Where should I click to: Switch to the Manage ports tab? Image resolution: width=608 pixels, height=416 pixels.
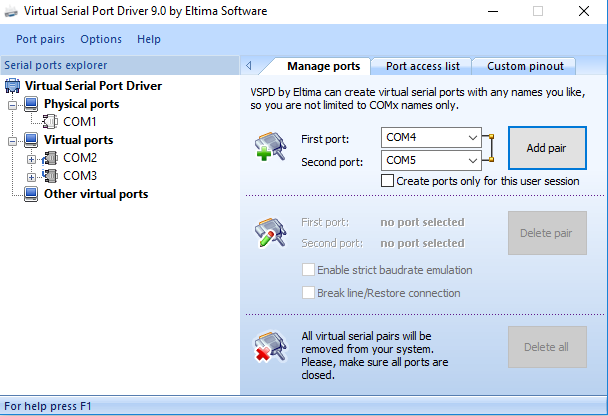(323, 66)
